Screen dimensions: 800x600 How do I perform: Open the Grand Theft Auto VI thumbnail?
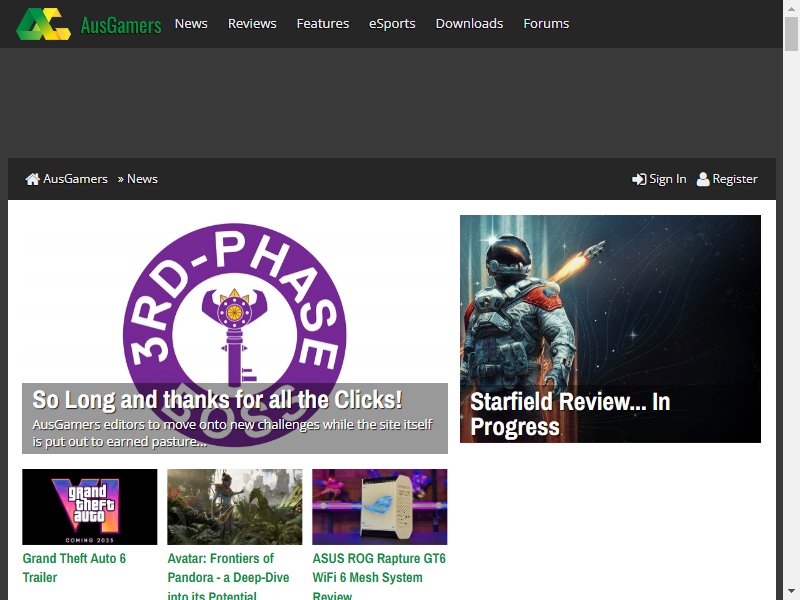tap(90, 507)
